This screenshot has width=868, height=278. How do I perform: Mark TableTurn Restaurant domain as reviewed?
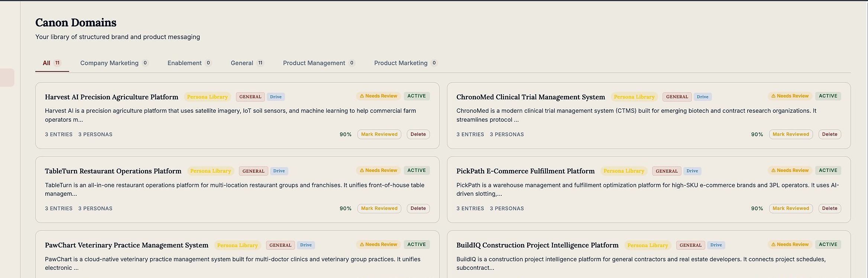pyautogui.click(x=379, y=208)
